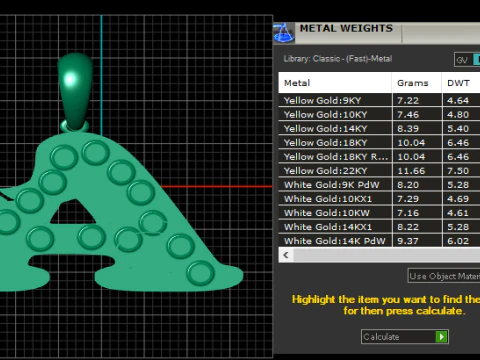This screenshot has height=360, width=480.
Task: Click the 8.39 grams value
Action: 408,128
